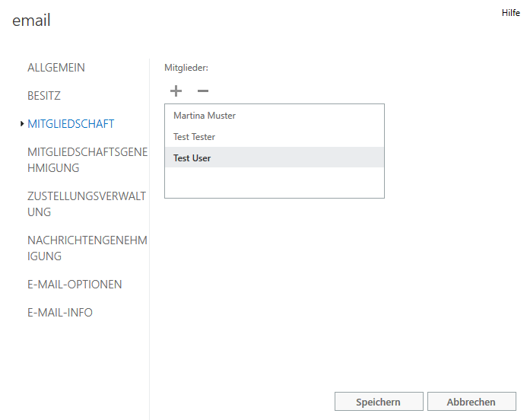Click the plus icon to add a member
The image size is (527, 420).
[176, 91]
